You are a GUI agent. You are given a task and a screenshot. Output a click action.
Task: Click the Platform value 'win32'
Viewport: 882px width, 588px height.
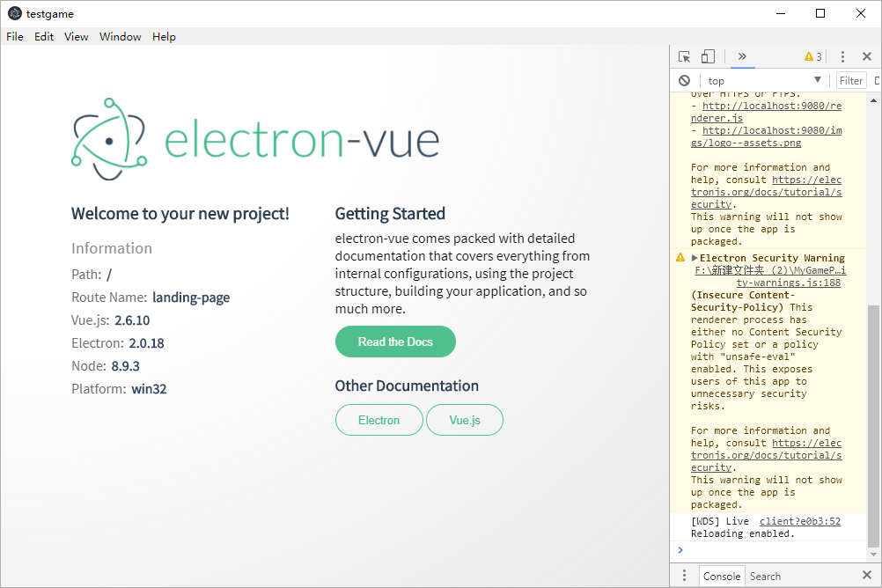(x=149, y=389)
